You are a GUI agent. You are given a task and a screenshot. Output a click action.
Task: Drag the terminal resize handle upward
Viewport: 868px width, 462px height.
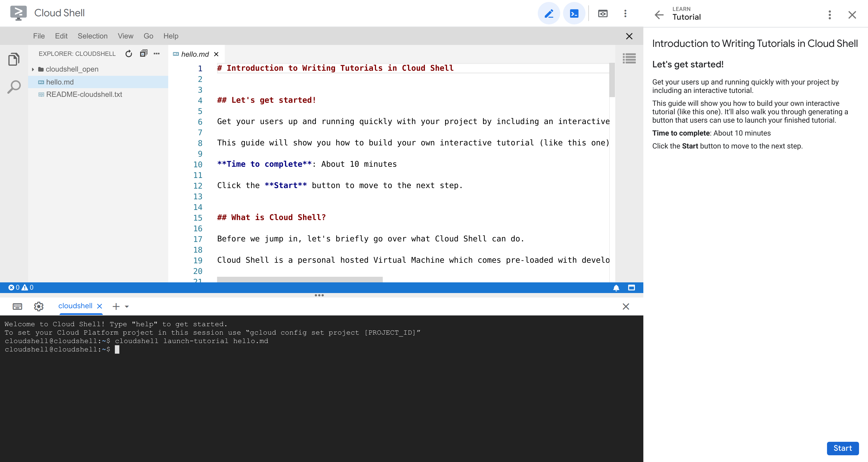tap(320, 296)
